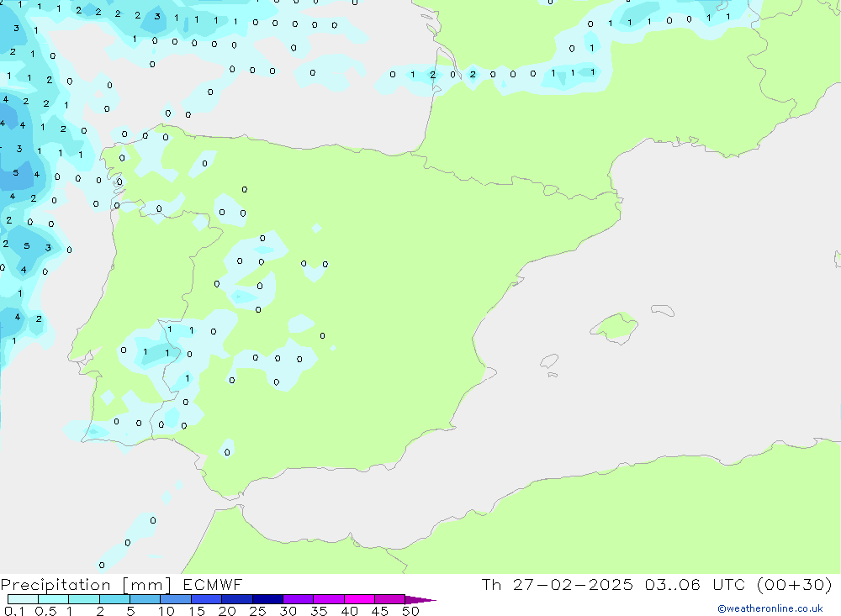Click the '50' legend scale label

point(411,611)
